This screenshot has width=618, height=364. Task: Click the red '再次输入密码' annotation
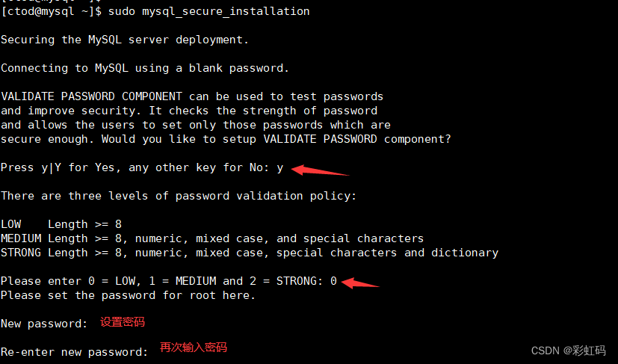(x=193, y=348)
